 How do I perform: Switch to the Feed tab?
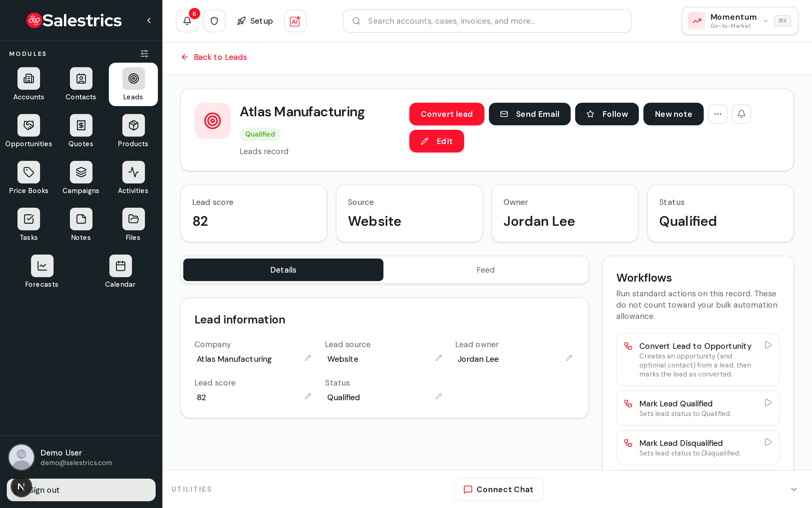[x=485, y=270]
